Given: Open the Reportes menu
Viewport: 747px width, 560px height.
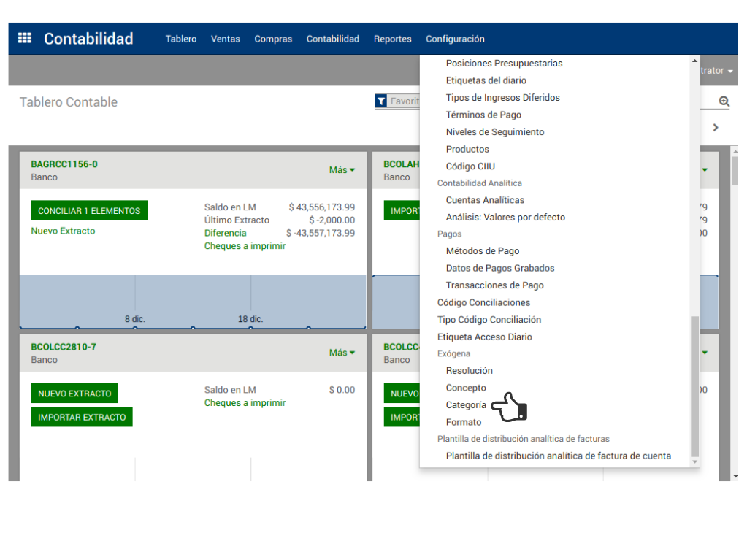Looking at the screenshot, I should pyautogui.click(x=392, y=39).
